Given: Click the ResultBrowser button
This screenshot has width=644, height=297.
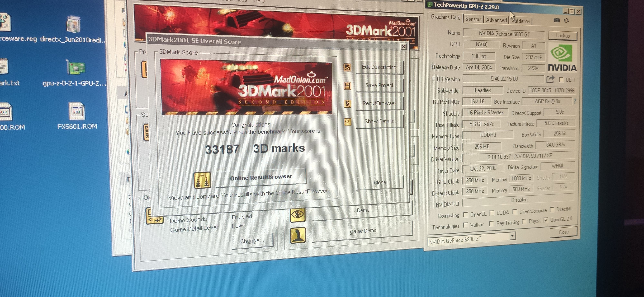Looking at the screenshot, I should click(379, 103).
